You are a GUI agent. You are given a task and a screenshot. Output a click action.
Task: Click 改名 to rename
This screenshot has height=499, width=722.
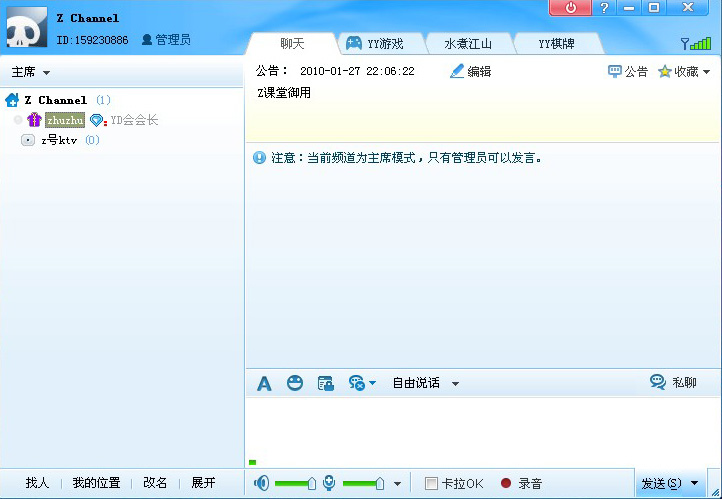click(x=155, y=482)
